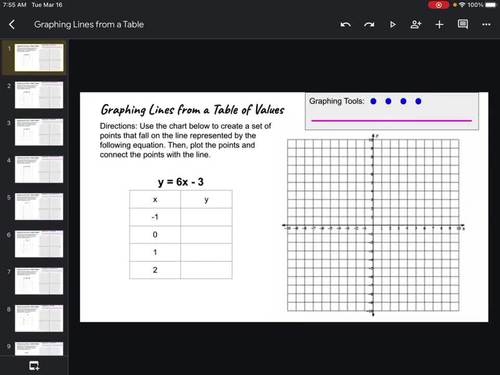Select the 'Graphing Tools:' label
The height and width of the screenshot is (375, 500).
[337, 101]
